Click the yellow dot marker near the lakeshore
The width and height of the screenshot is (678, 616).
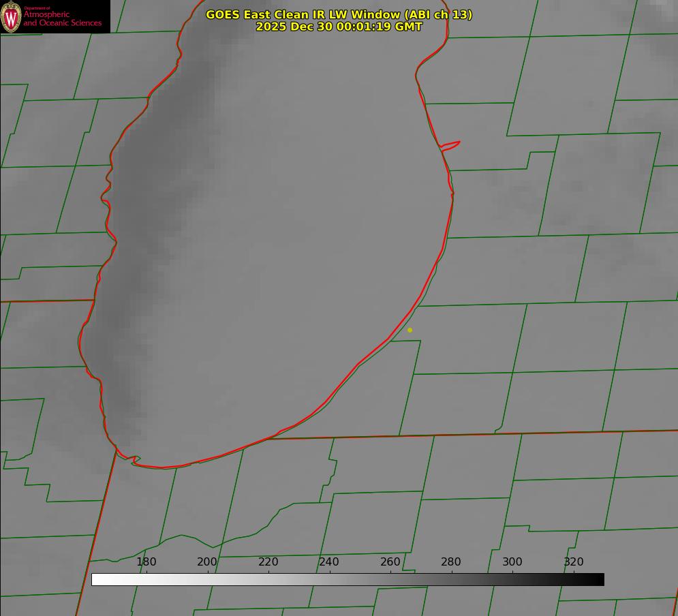410,330
